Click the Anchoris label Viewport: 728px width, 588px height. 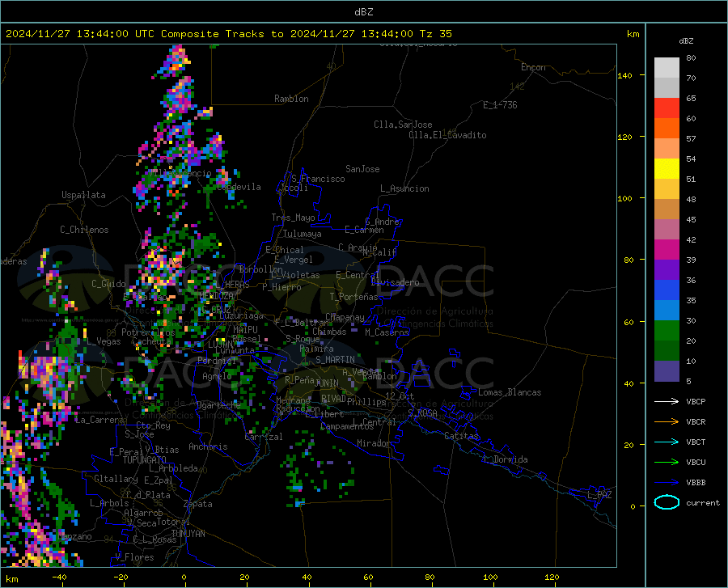(208, 446)
